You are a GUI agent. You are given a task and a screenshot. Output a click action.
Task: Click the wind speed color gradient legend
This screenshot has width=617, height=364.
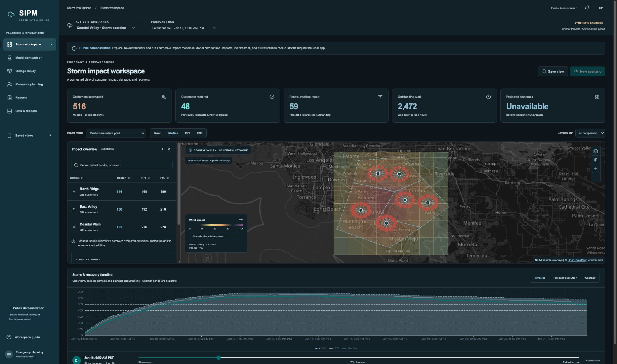point(216,225)
